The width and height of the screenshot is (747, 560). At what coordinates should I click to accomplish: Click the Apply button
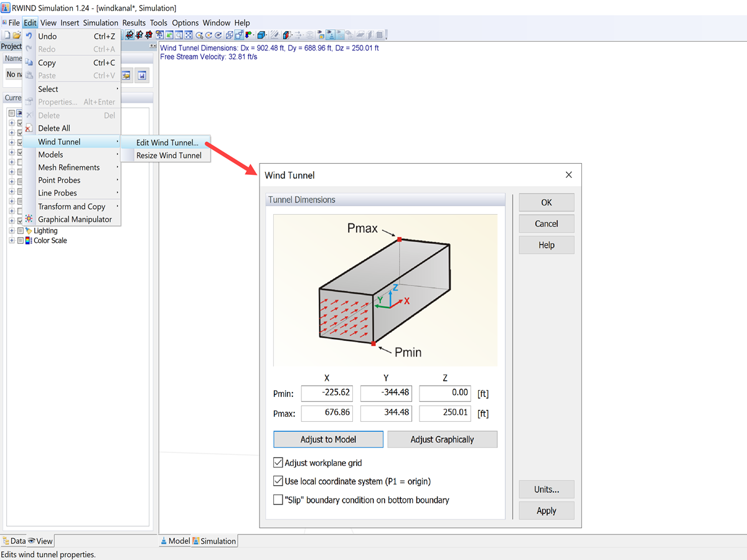click(547, 511)
